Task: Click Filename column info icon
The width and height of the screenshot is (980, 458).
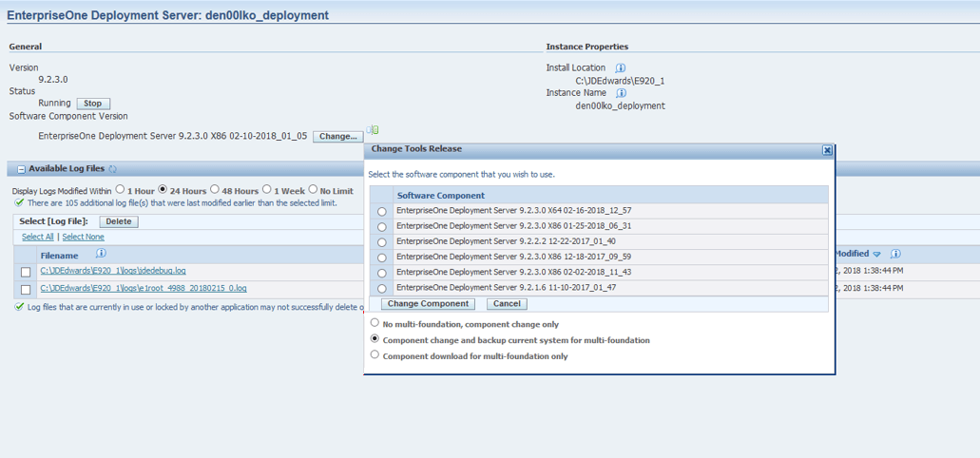Action: coord(101,253)
